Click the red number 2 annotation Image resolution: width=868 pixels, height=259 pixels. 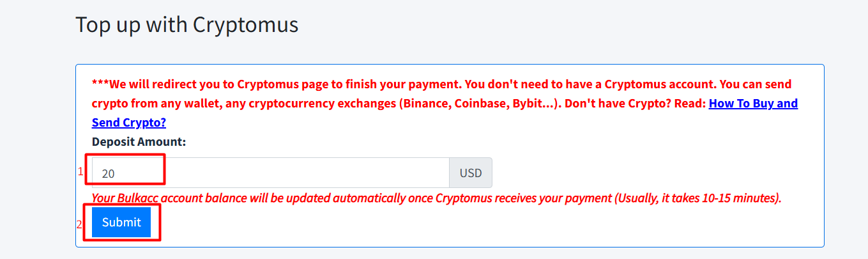pos(80,224)
